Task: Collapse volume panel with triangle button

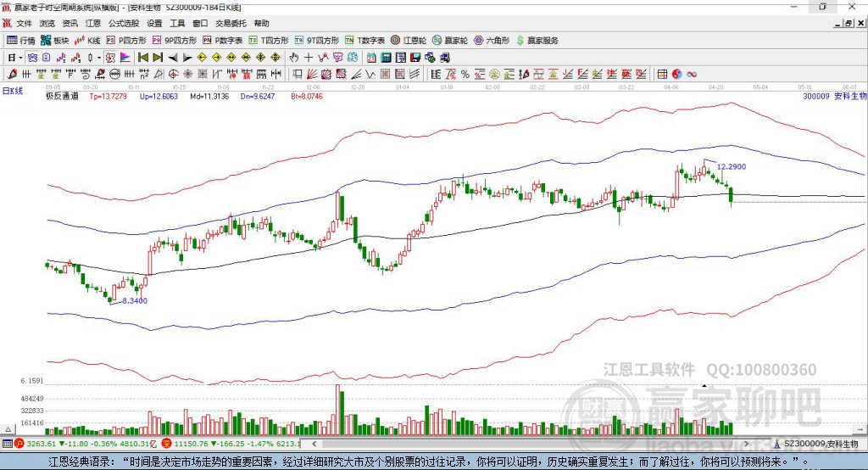Action: pos(8,429)
